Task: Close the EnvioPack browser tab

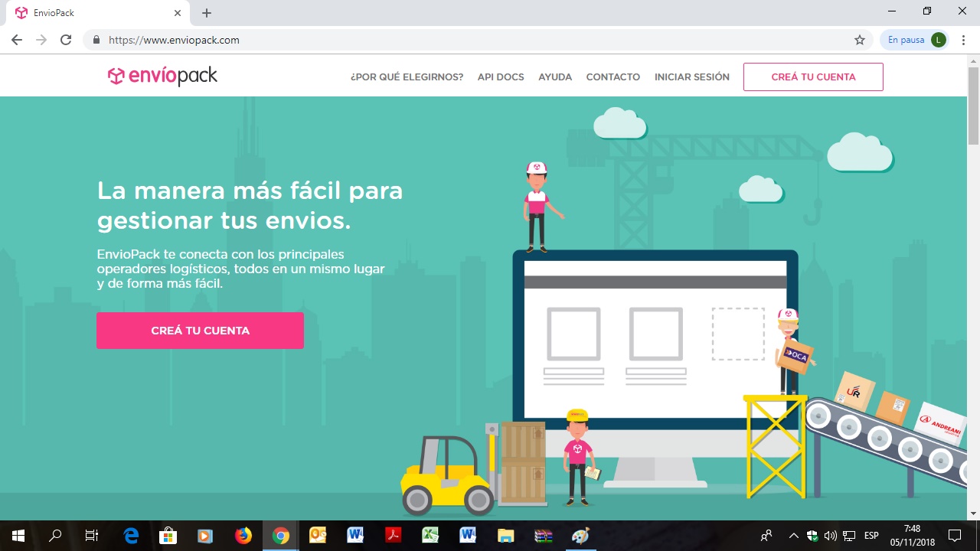Action: [178, 13]
